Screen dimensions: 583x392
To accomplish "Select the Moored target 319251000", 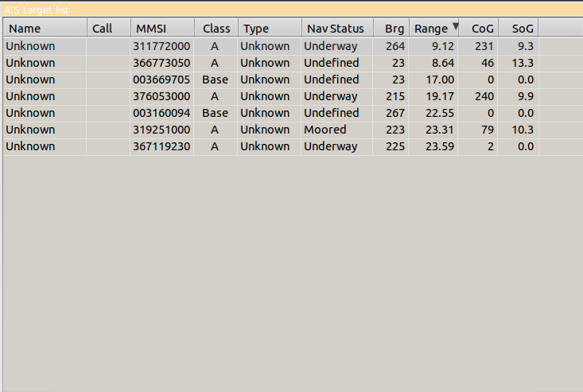I will tap(161, 130).
